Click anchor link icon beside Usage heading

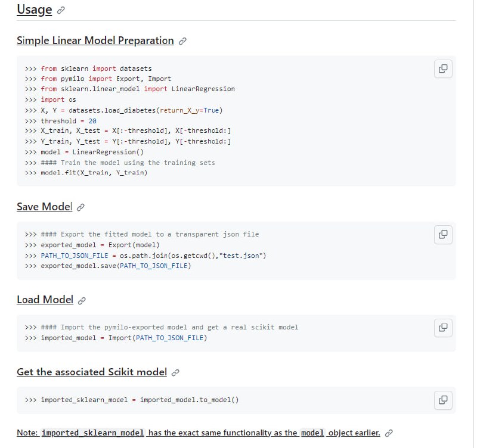pos(61,11)
